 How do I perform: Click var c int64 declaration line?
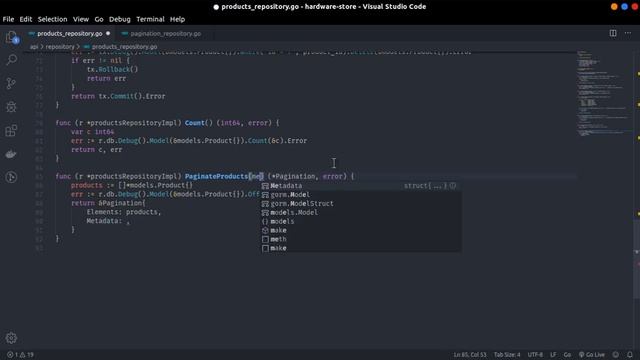pyautogui.click(x=92, y=132)
